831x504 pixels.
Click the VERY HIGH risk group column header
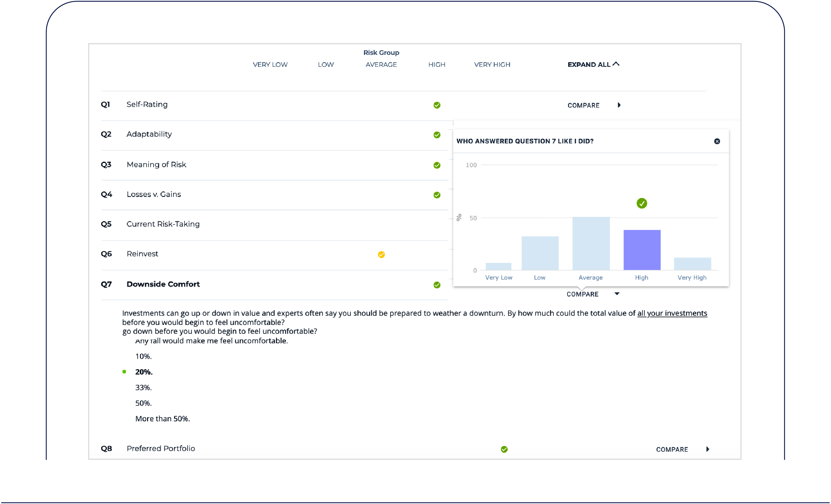[x=492, y=64]
